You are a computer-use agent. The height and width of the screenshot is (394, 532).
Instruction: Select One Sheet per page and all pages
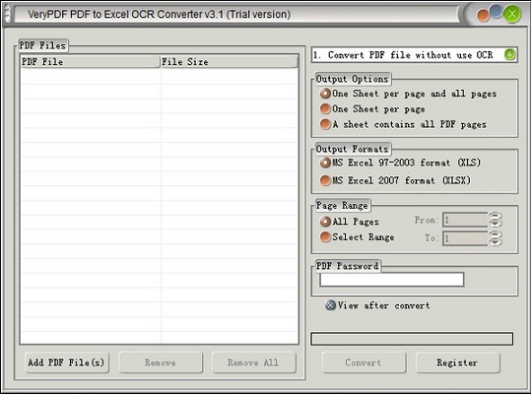(x=408, y=94)
